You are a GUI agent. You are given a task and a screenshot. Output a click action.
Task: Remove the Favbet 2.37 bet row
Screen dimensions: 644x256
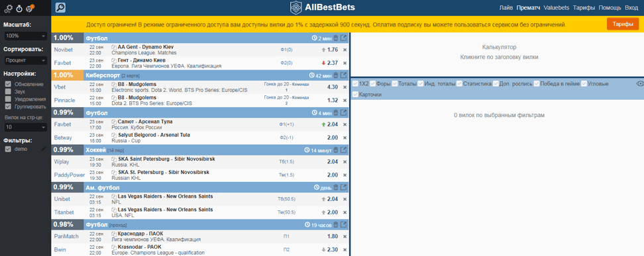(x=345, y=64)
